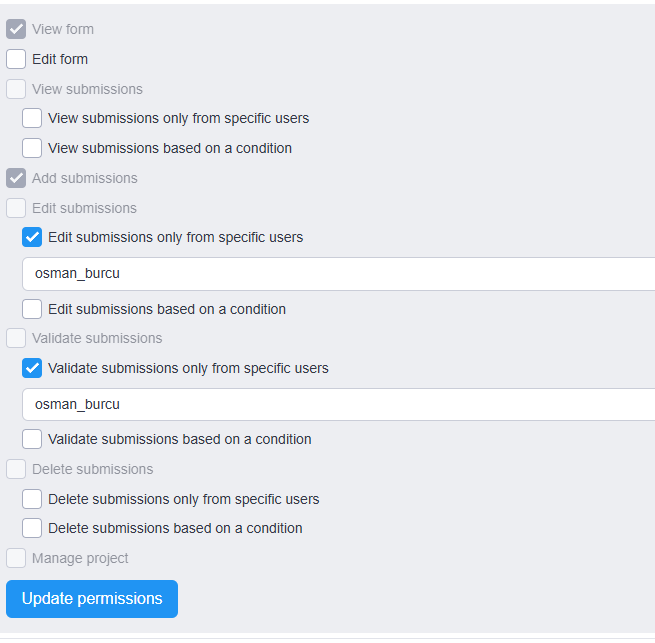Click the Edit form label text
The height and width of the screenshot is (643, 655).
point(60,59)
